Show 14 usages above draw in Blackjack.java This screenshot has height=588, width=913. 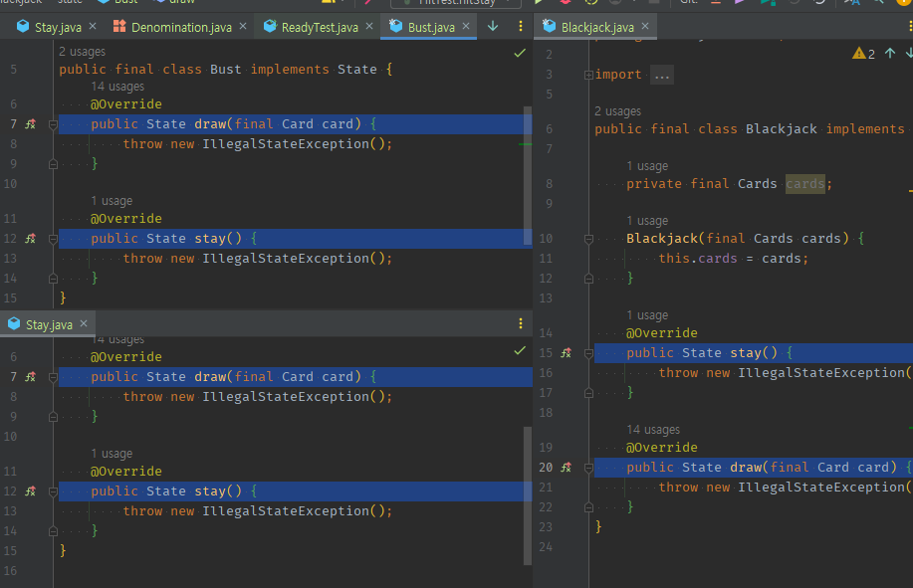tap(653, 430)
